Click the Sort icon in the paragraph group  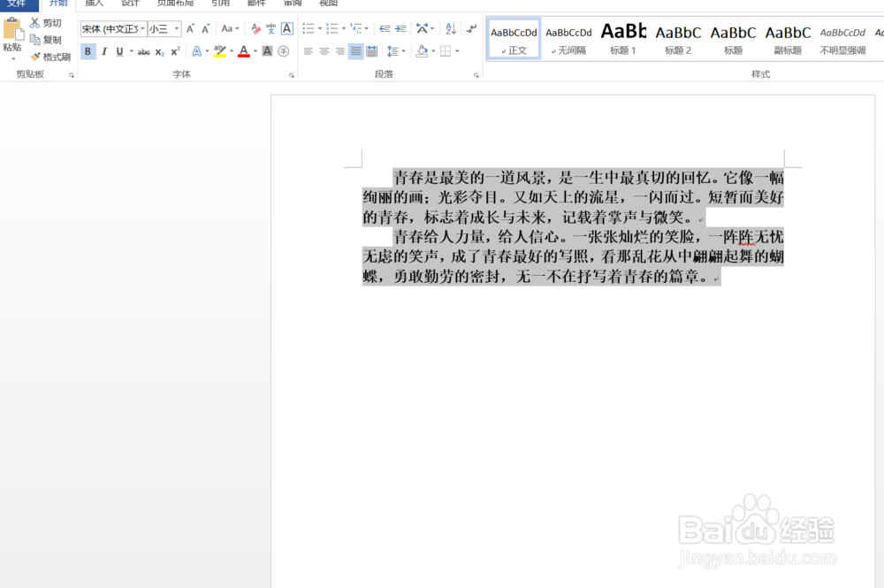click(x=451, y=29)
